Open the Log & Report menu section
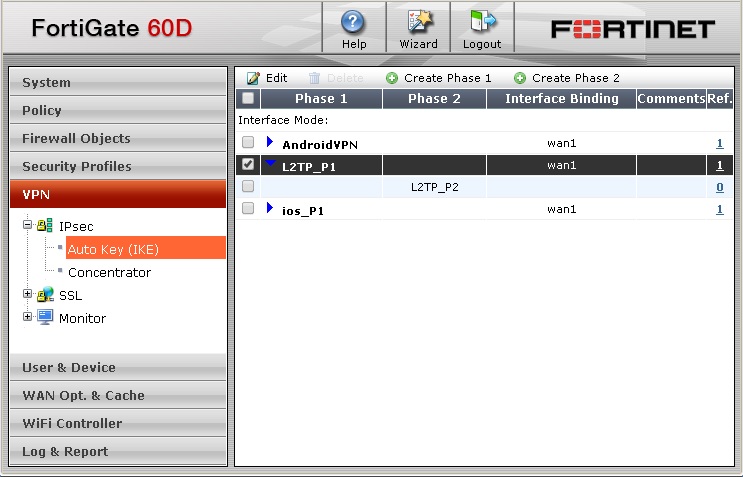 click(118, 451)
